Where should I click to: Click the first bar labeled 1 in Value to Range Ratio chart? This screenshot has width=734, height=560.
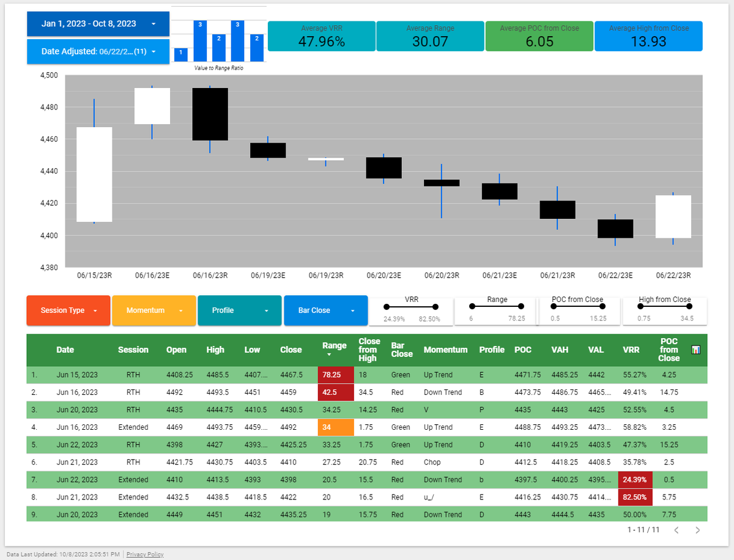click(180, 55)
